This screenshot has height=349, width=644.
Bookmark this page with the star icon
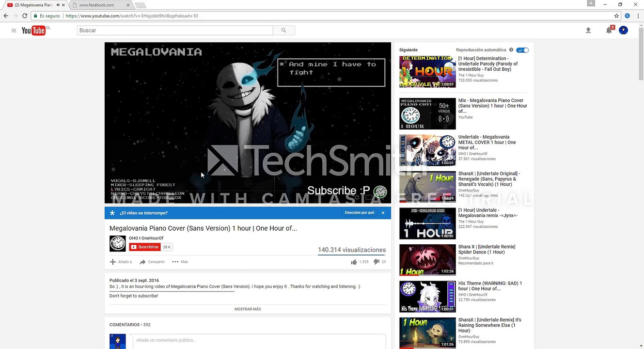tap(616, 16)
